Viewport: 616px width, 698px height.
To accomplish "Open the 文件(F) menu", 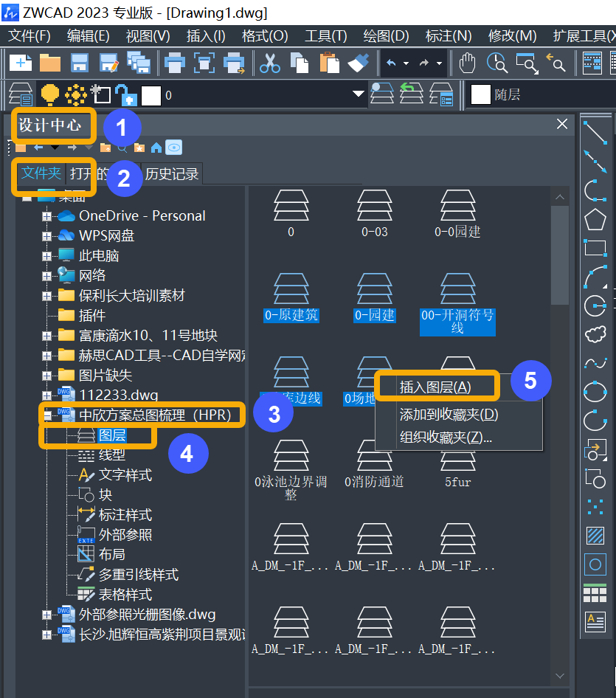I will [x=30, y=36].
